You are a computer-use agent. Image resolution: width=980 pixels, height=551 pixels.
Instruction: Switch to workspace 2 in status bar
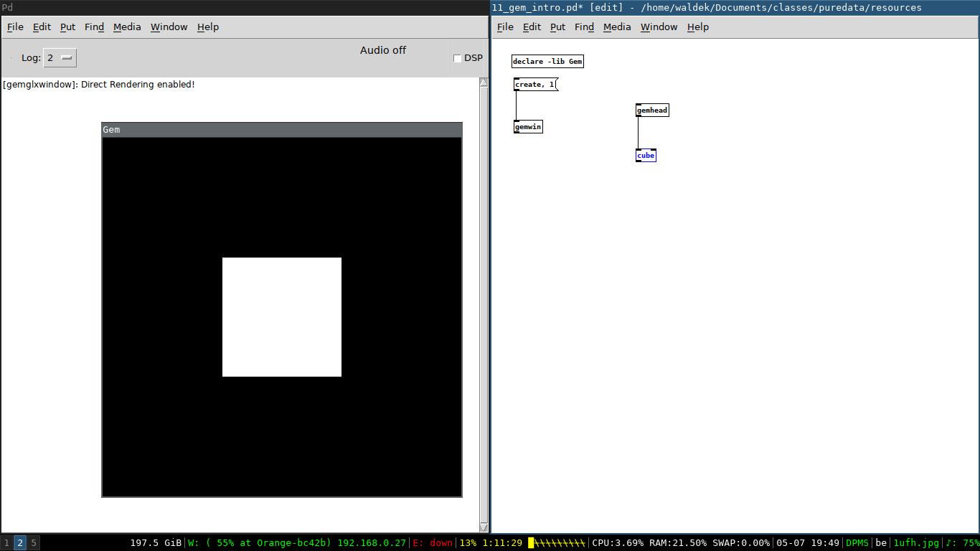(20, 543)
